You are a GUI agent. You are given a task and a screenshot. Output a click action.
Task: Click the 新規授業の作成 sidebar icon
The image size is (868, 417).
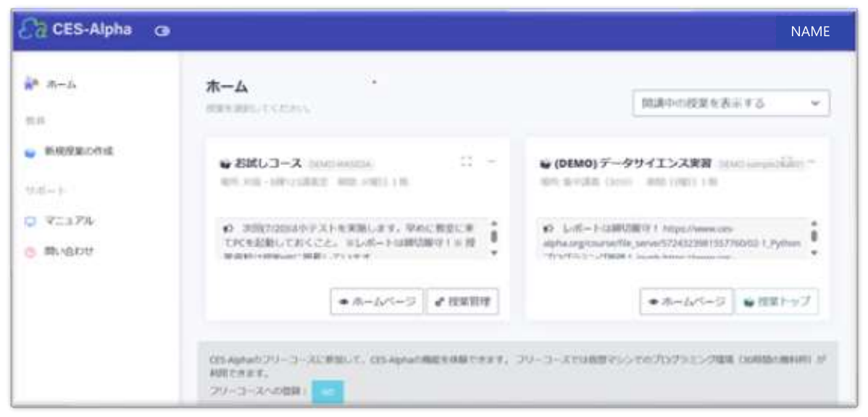31,153
